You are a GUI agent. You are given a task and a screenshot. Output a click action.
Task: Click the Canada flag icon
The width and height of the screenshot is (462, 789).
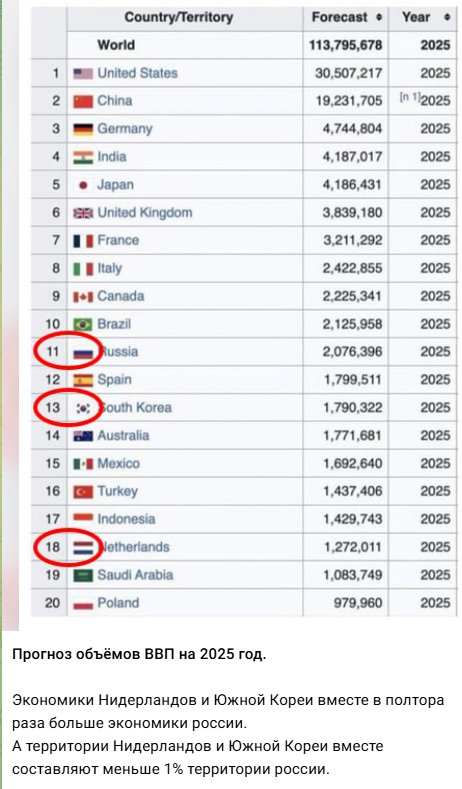[83, 297]
